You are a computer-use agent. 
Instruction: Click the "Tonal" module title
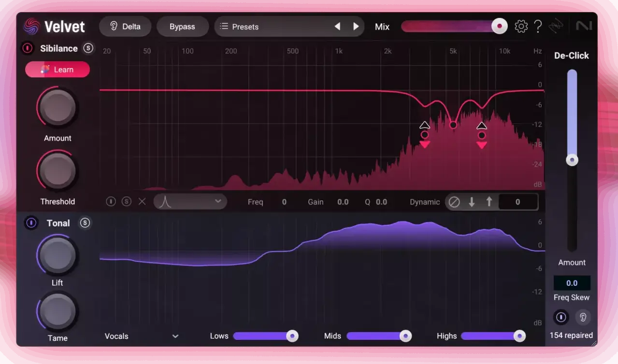coord(58,223)
